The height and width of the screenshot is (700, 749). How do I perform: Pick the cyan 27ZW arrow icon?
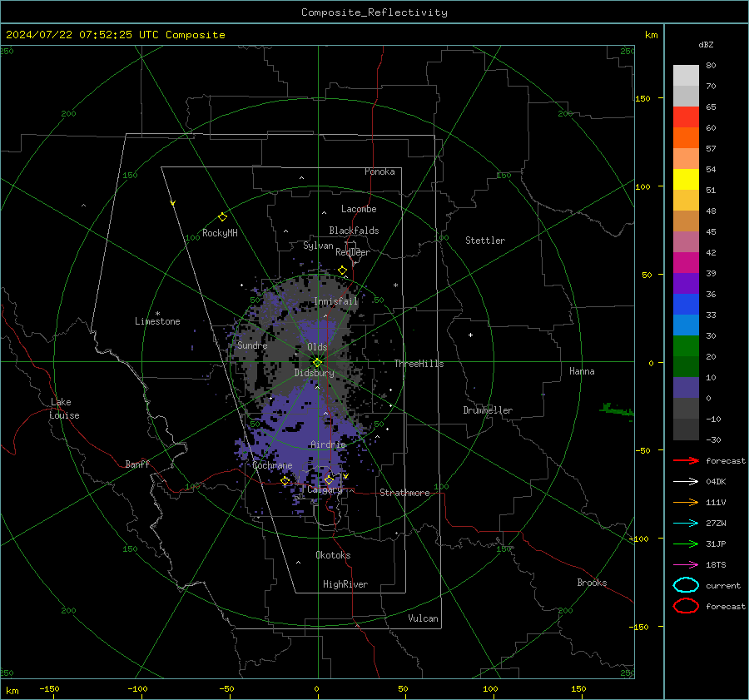pyautogui.click(x=686, y=524)
